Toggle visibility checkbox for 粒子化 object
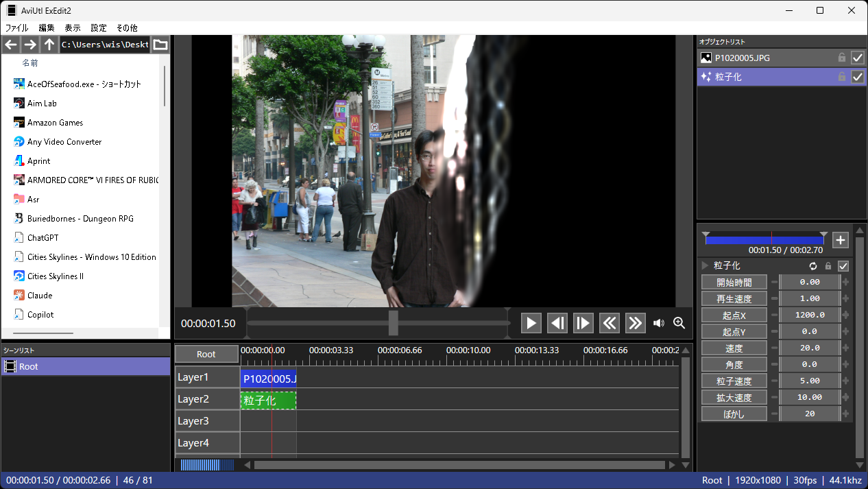Screen dimensions: 868x489 click(857, 77)
